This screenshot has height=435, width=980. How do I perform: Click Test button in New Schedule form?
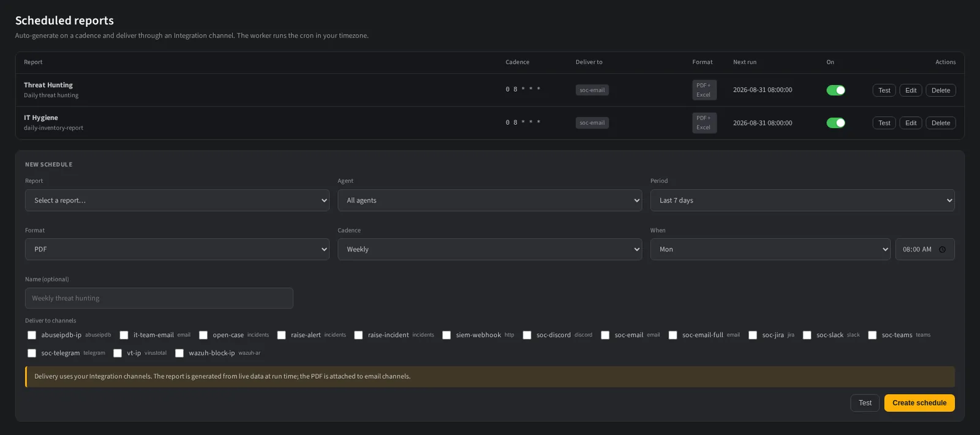tap(865, 403)
